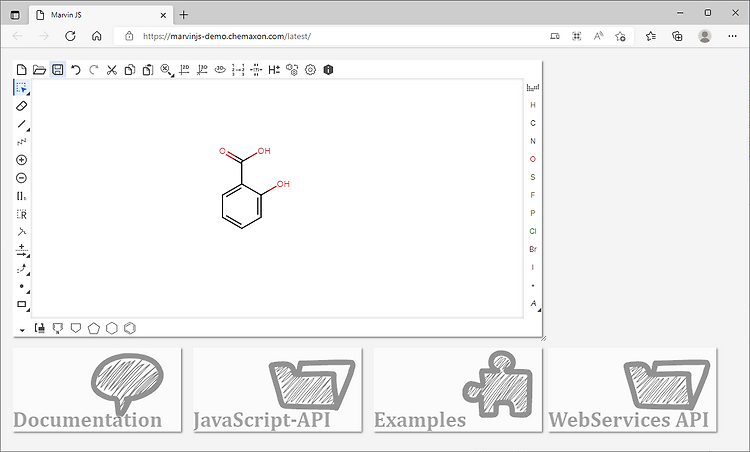Click the Redo arrow in Marvin toolbar
Viewport: 750px width, 452px height.
(94, 70)
